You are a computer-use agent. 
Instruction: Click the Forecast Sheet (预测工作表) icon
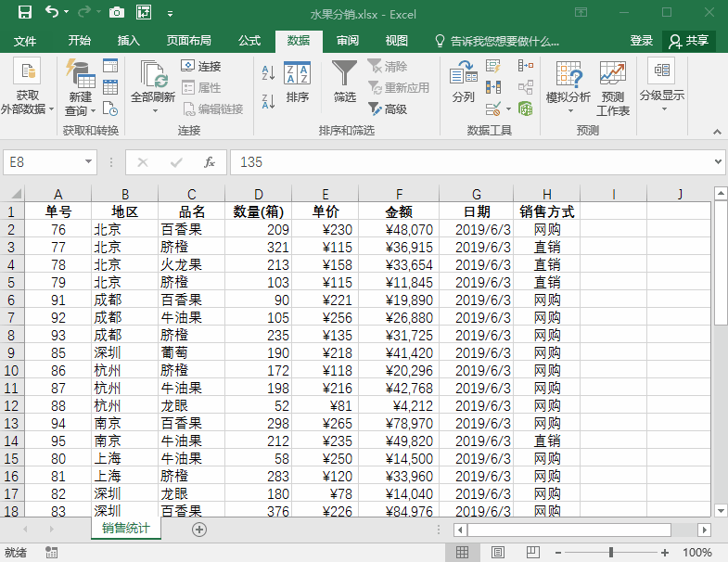pyautogui.click(x=612, y=75)
